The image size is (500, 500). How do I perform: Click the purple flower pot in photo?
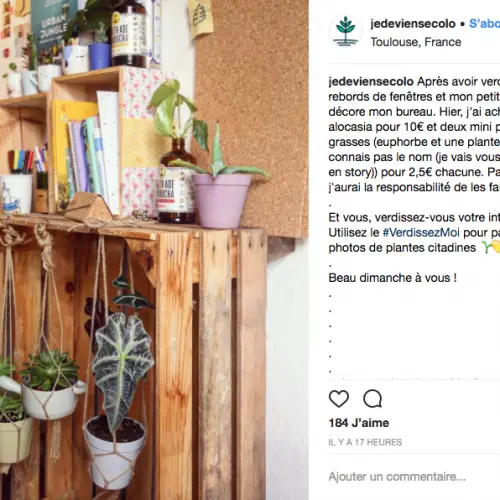point(221,199)
